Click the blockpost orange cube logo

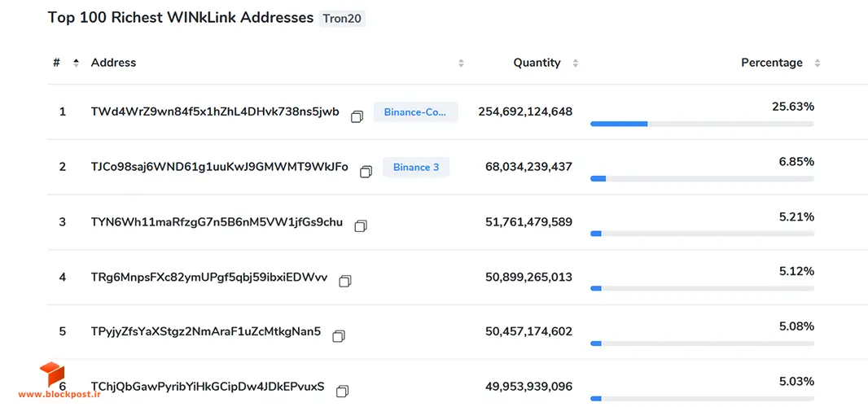tap(52, 374)
